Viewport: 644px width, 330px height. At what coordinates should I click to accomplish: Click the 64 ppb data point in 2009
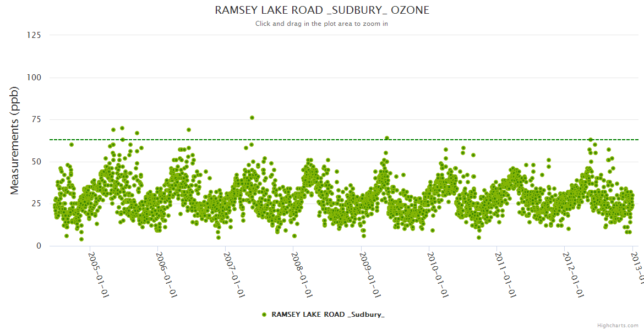(387, 138)
